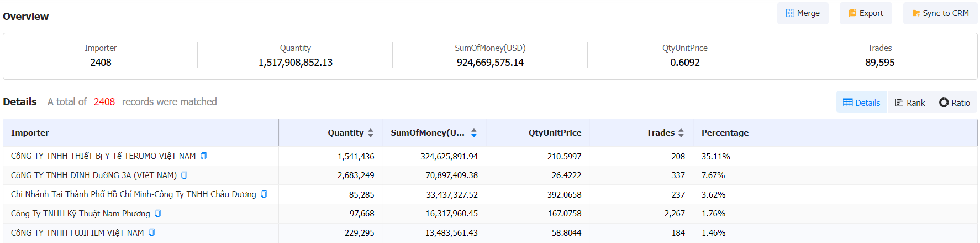Export the importer data
The image size is (980, 243).
(866, 13)
